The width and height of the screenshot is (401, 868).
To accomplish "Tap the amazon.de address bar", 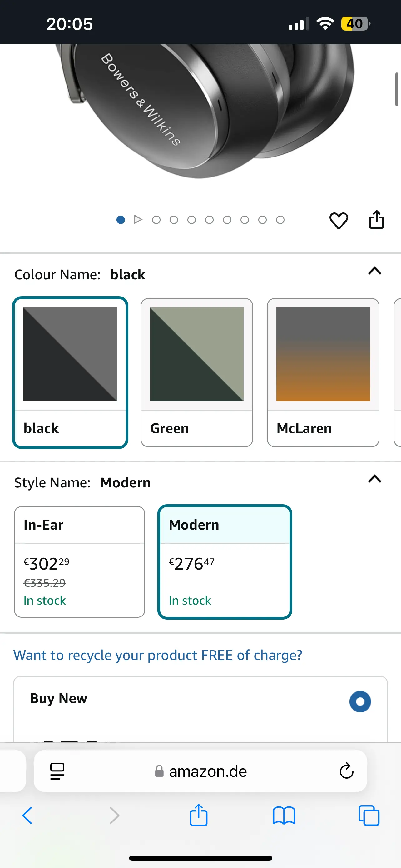I will tap(200, 771).
